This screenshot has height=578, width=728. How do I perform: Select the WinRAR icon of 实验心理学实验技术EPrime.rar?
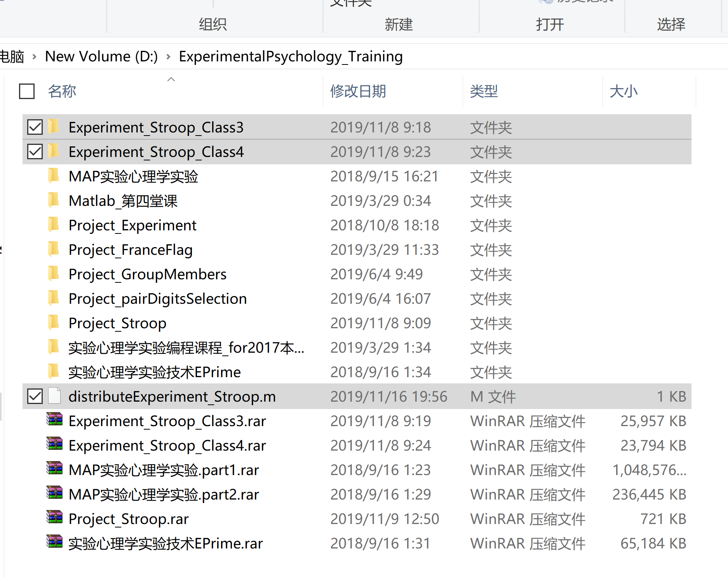coord(54,543)
